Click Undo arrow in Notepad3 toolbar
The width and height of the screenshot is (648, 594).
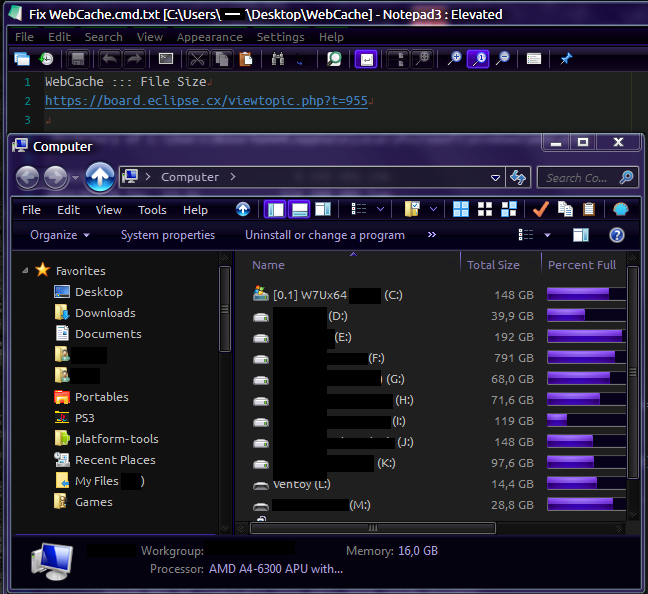[x=110, y=59]
